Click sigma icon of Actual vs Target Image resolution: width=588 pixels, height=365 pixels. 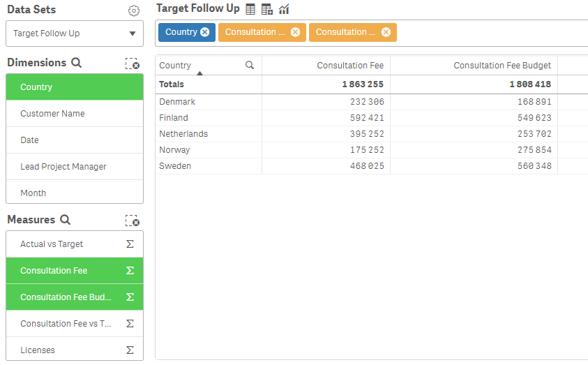click(130, 244)
